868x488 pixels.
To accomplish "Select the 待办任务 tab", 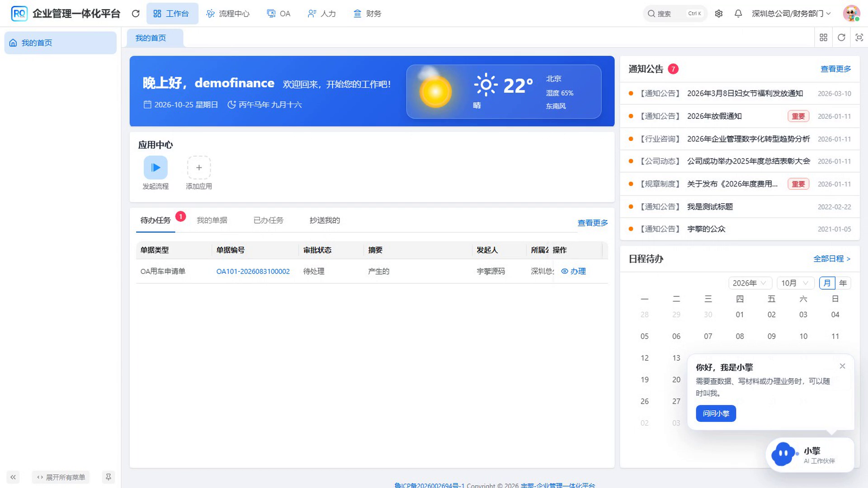I will click(x=156, y=220).
